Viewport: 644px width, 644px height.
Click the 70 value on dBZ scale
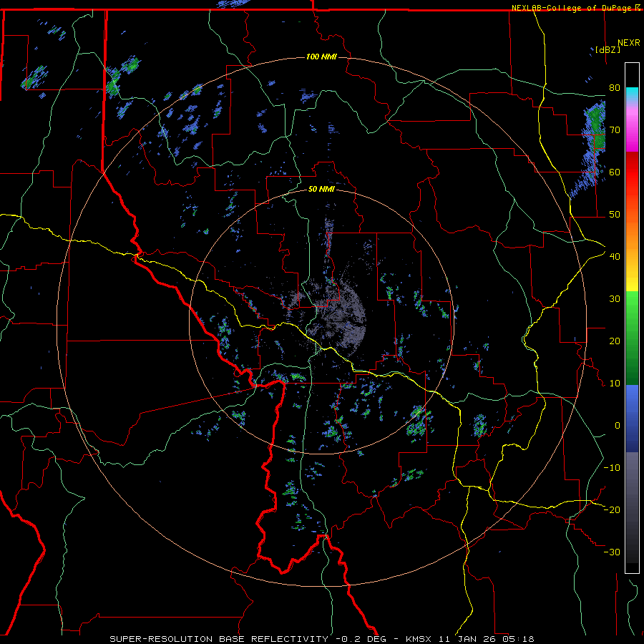(x=615, y=130)
